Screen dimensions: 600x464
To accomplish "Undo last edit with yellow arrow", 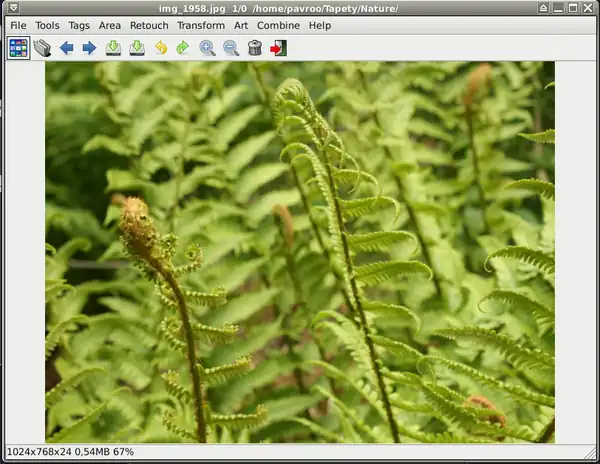I will click(x=160, y=48).
